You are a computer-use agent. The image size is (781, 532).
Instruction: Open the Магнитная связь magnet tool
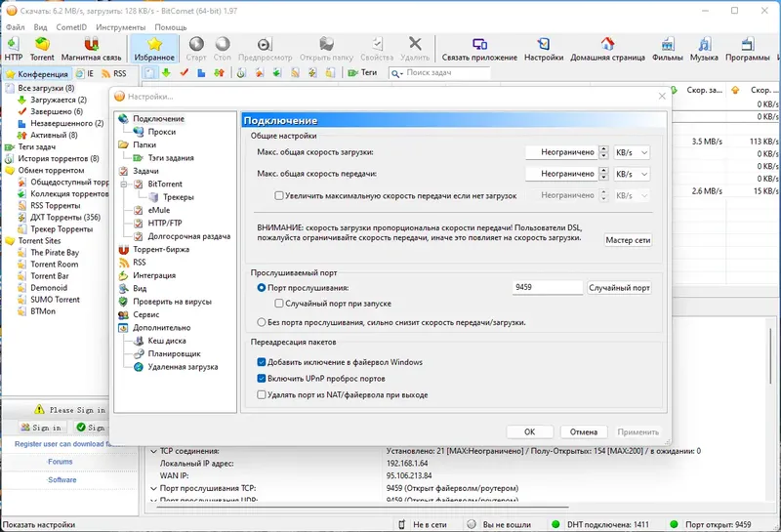91,49
